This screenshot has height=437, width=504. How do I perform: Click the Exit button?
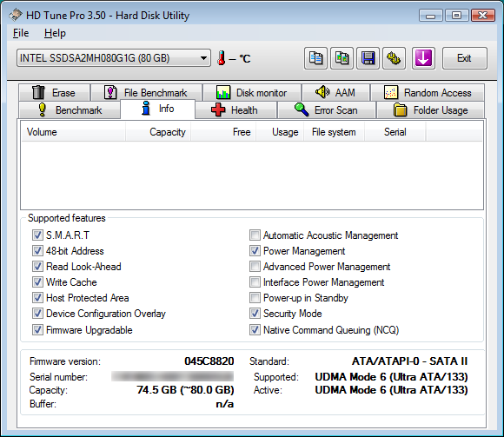point(465,58)
